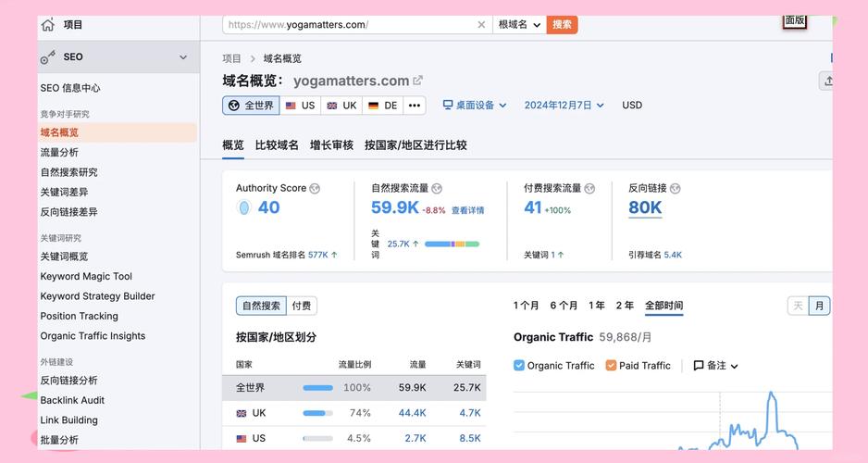
Task: Switch to the 增长审核 tab
Action: coord(331,145)
